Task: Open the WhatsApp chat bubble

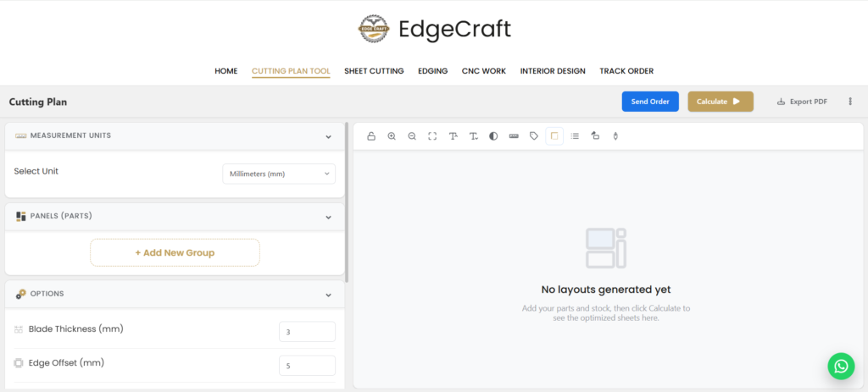Action: [x=842, y=366]
